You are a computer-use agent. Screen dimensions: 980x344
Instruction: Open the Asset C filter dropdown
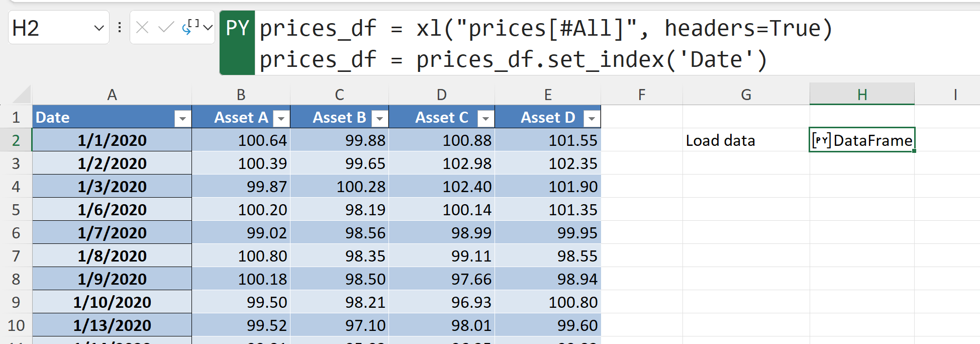(485, 119)
